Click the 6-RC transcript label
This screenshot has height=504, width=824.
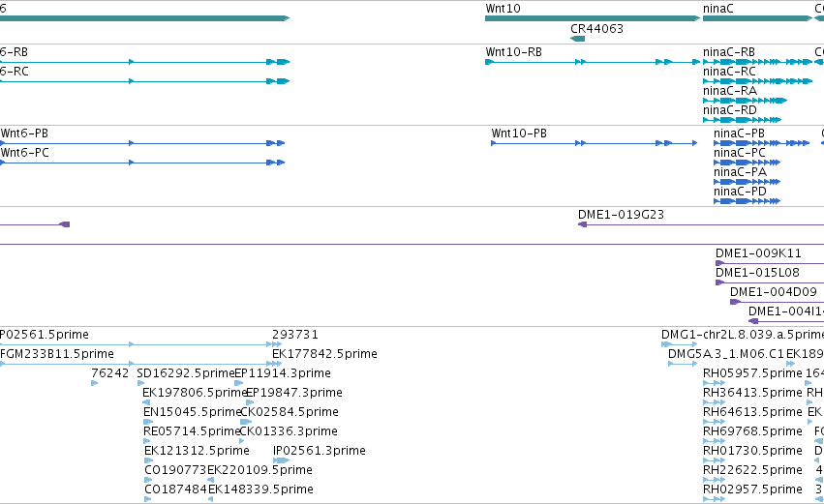coord(15,72)
